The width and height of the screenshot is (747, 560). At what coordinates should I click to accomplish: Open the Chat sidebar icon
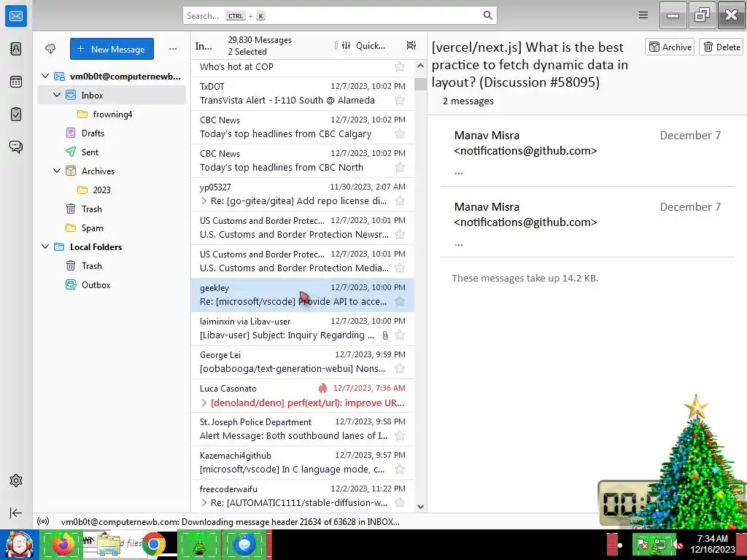click(x=16, y=147)
